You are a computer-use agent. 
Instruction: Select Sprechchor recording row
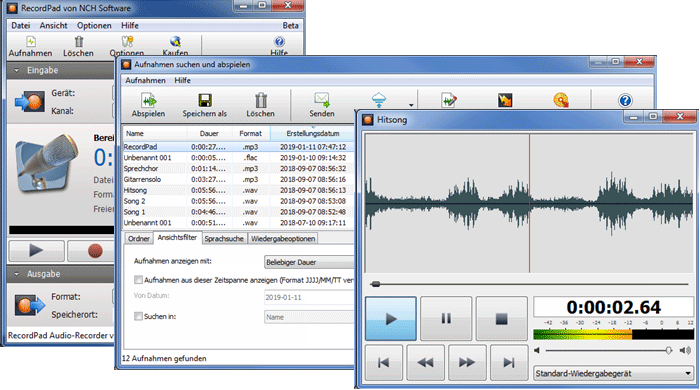coord(238,168)
